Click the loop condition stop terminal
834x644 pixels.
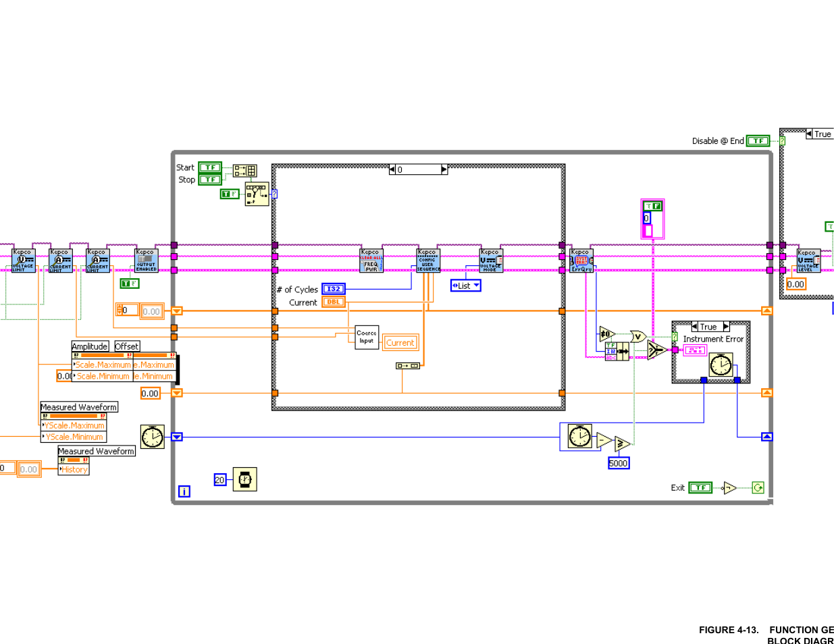758,487
